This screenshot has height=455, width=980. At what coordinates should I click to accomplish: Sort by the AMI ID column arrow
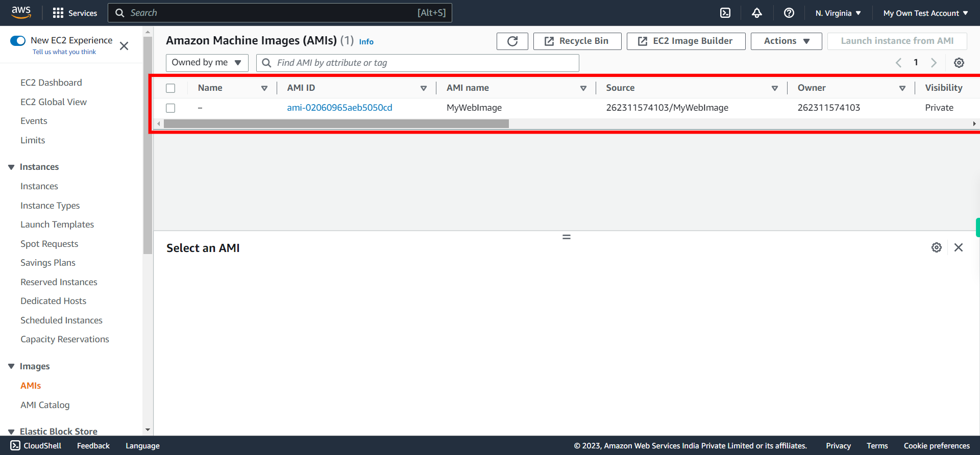click(x=424, y=88)
